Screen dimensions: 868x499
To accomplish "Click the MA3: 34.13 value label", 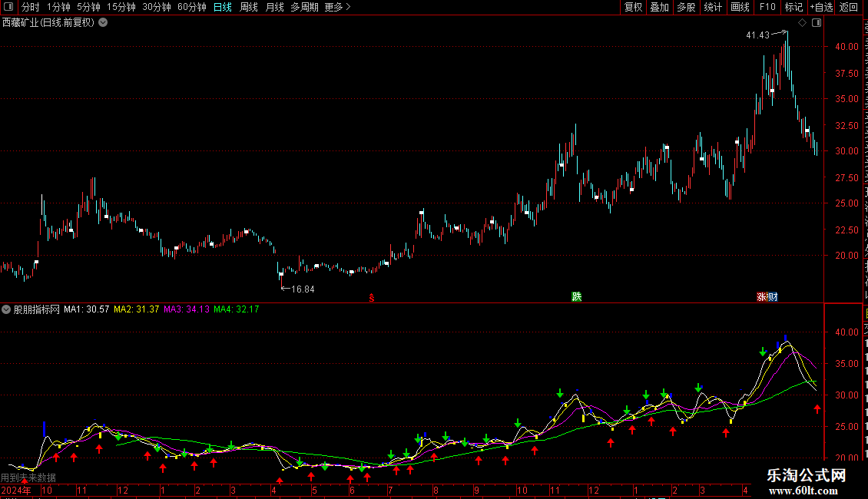I will [x=187, y=309].
